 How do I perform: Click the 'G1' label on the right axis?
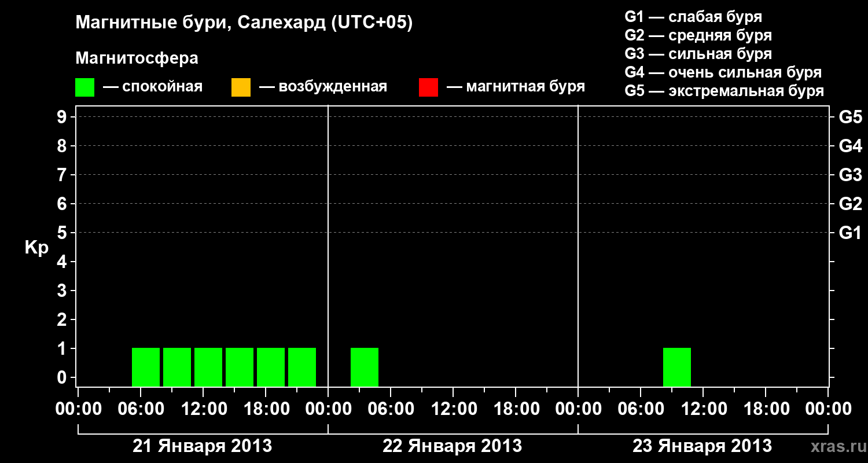851,233
